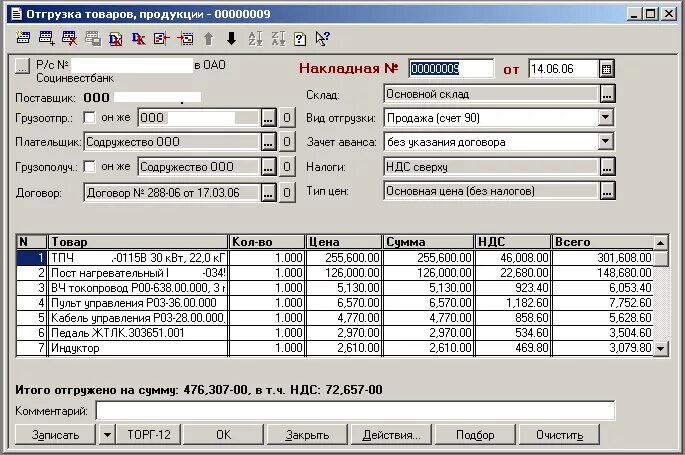Select row 'ВЧ токопровод Р00-638.00.000'
This screenshot has height=455, width=685.
tap(335, 288)
